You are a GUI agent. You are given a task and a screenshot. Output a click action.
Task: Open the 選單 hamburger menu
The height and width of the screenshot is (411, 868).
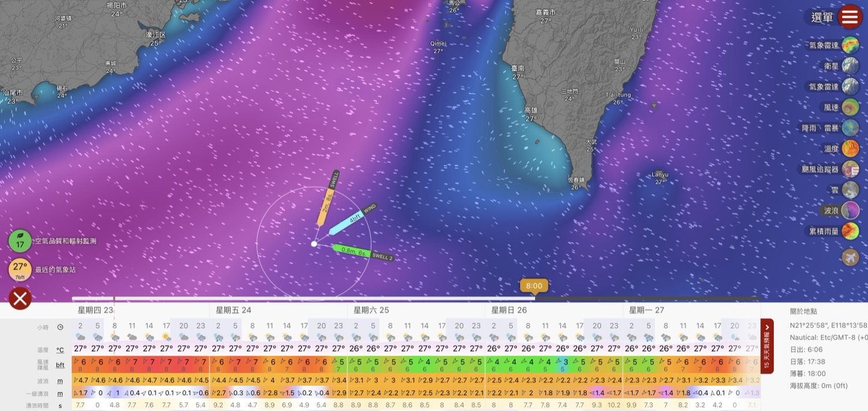pyautogui.click(x=849, y=17)
